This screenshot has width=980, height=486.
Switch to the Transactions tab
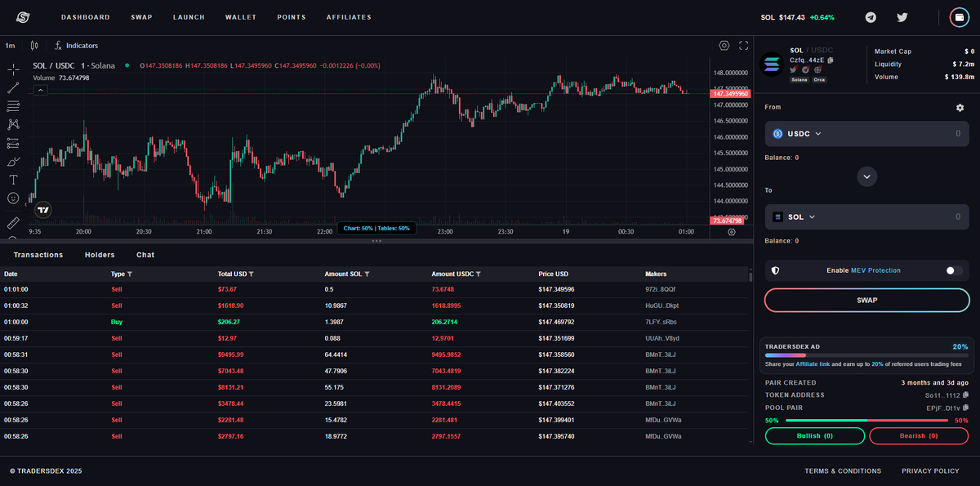[38, 255]
